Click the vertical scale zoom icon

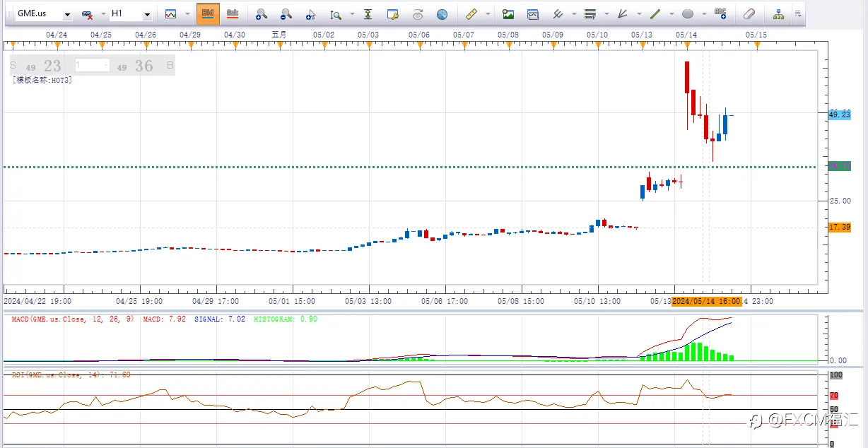(335, 14)
